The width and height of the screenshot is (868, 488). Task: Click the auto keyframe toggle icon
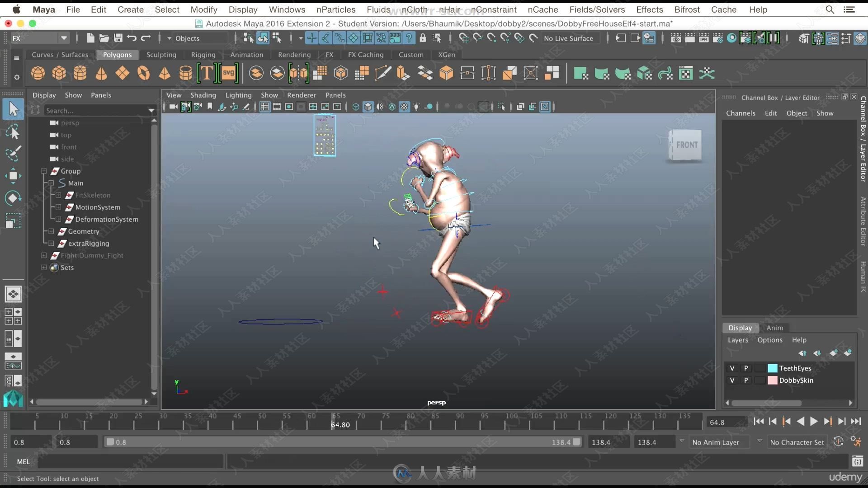tap(838, 441)
